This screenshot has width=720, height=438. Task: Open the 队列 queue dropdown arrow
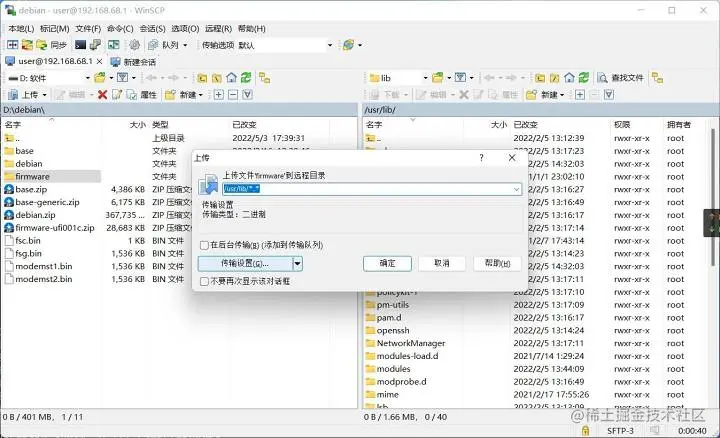click(x=185, y=45)
